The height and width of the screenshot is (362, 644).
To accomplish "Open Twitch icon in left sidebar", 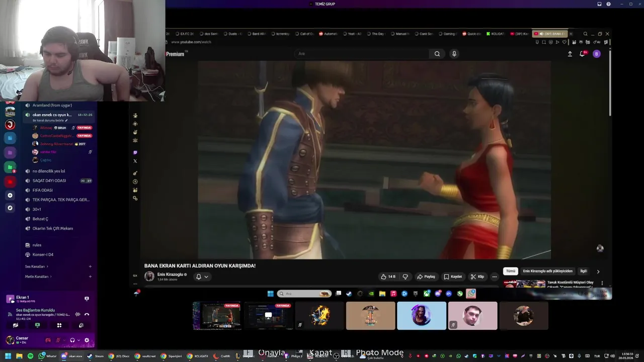I will point(135,152).
